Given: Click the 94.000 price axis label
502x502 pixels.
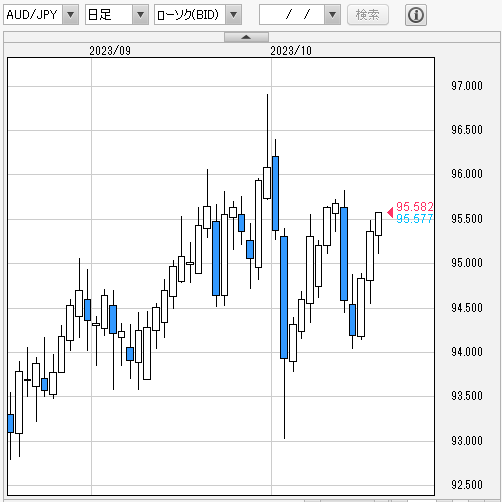Looking at the screenshot, I should (467, 352).
